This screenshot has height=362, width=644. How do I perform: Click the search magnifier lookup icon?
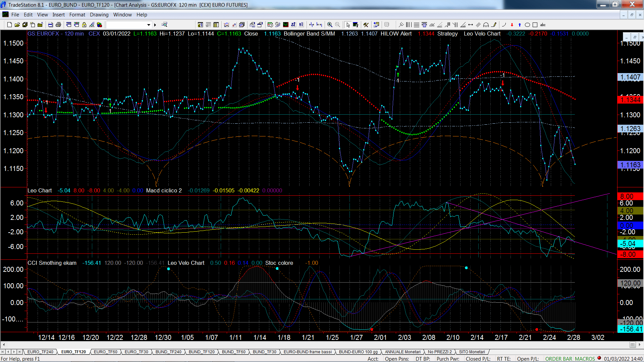(x=164, y=25)
